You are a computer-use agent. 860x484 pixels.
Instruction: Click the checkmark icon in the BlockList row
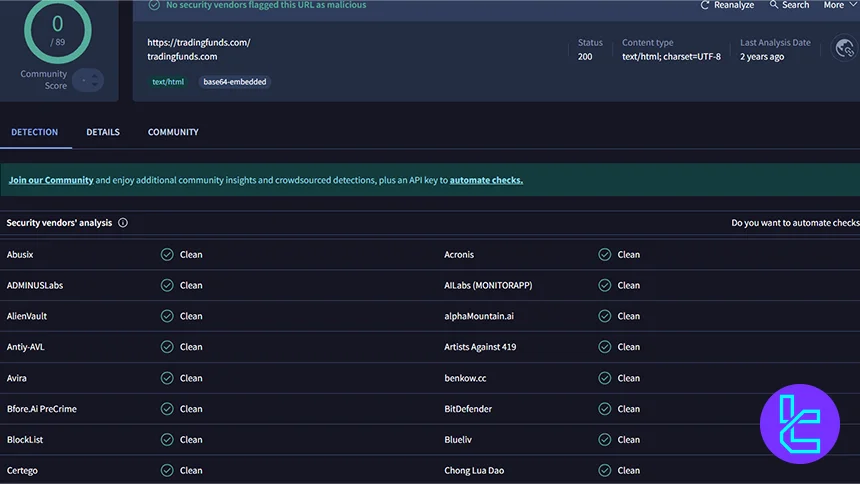tap(167, 440)
